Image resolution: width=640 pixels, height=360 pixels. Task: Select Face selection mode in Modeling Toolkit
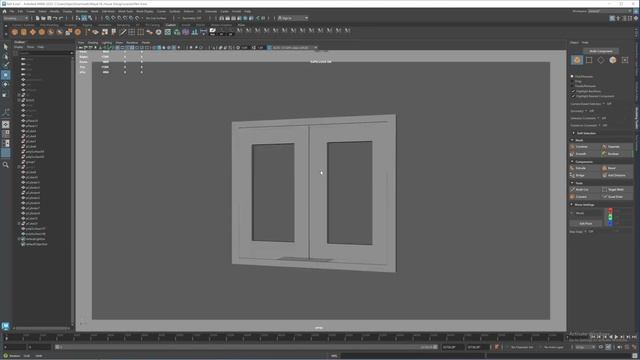click(613, 60)
